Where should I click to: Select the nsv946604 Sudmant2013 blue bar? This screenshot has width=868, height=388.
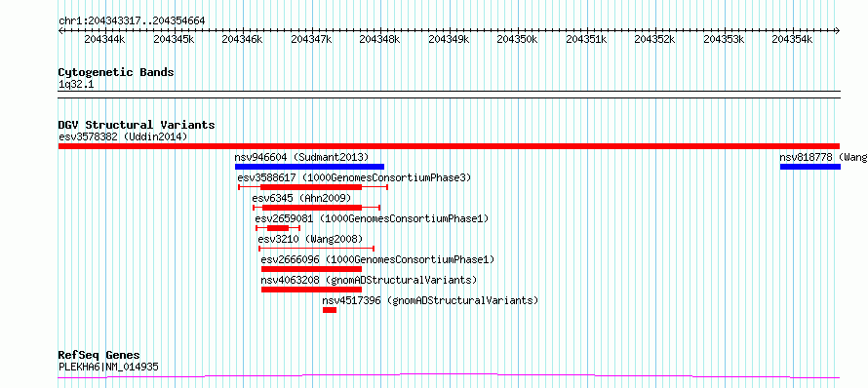pyautogui.click(x=309, y=167)
